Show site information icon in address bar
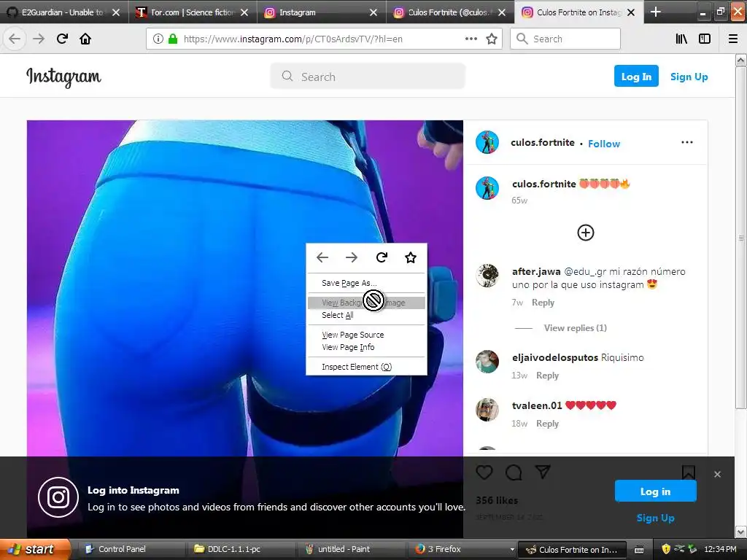This screenshot has width=747, height=560. (158, 39)
